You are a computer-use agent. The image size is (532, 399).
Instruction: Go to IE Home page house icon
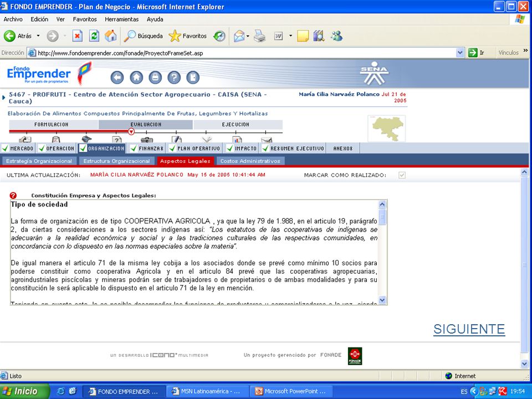111,35
